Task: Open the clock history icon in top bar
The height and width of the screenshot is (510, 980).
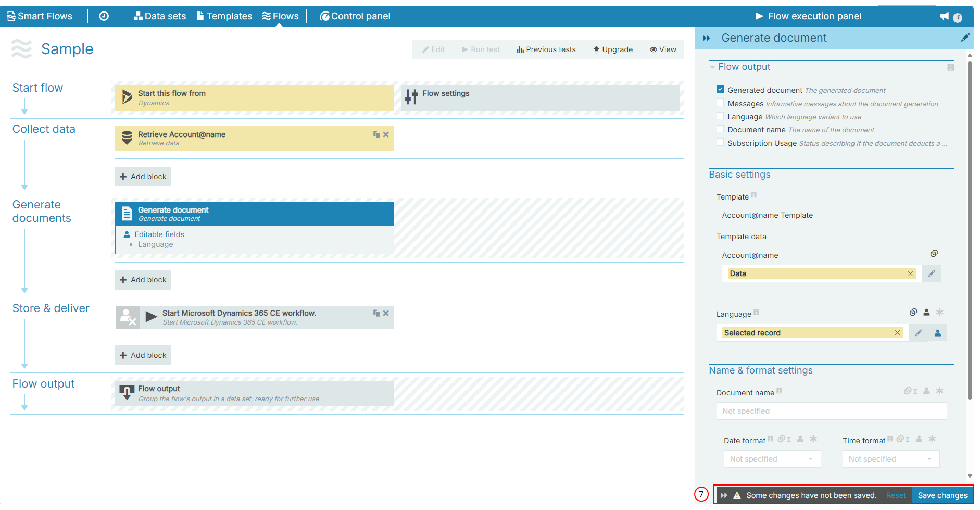Action: point(104,16)
